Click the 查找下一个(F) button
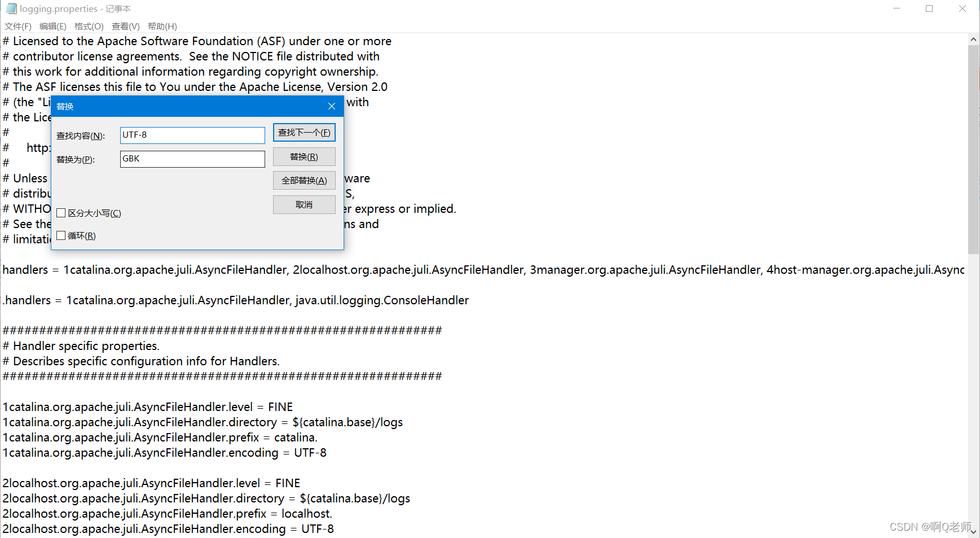Screen dimensions: 980x538 point(304,133)
